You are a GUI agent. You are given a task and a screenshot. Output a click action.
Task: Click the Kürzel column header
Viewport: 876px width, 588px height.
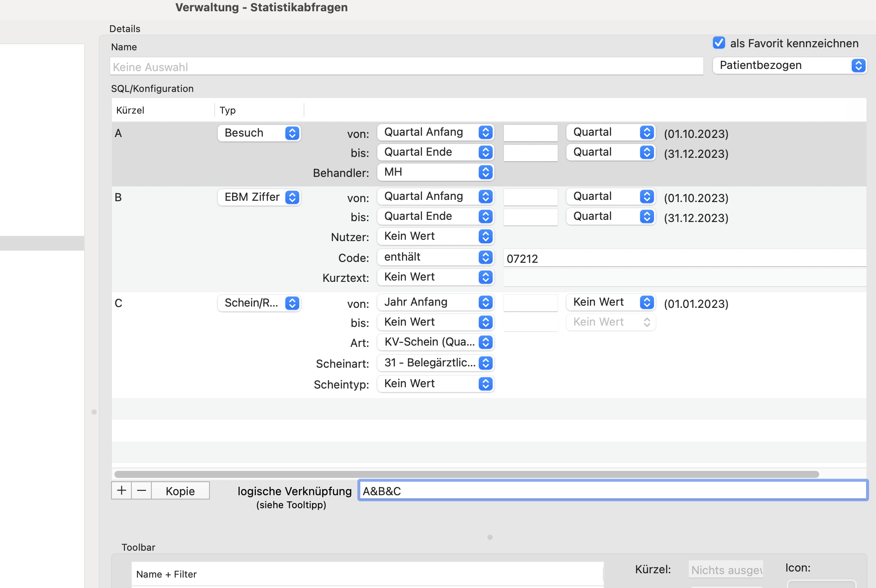coord(163,110)
